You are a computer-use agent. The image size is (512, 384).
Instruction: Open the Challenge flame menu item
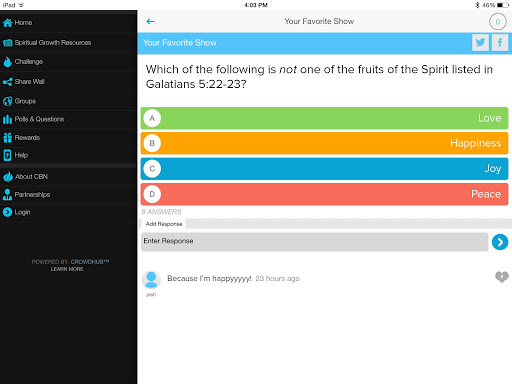[x=68, y=62]
